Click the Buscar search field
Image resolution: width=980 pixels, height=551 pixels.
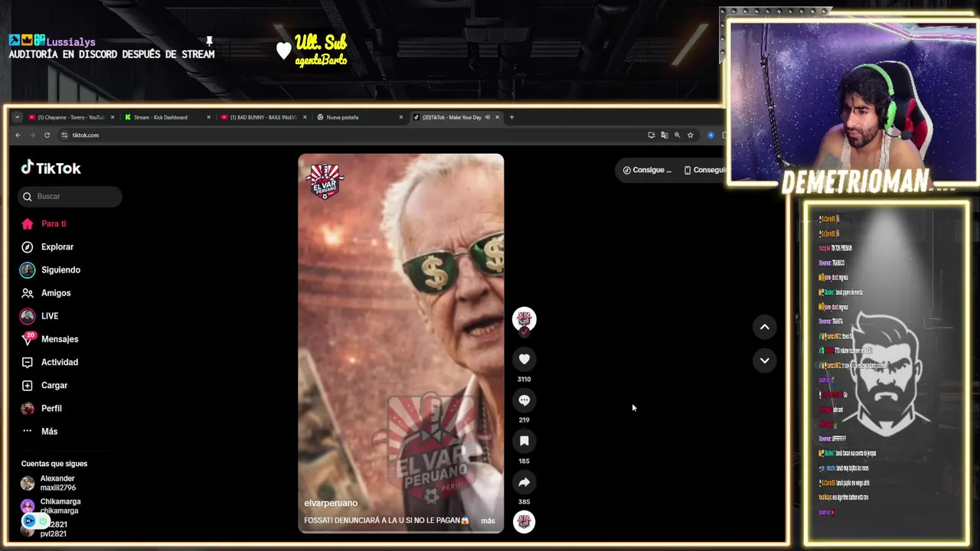click(70, 196)
